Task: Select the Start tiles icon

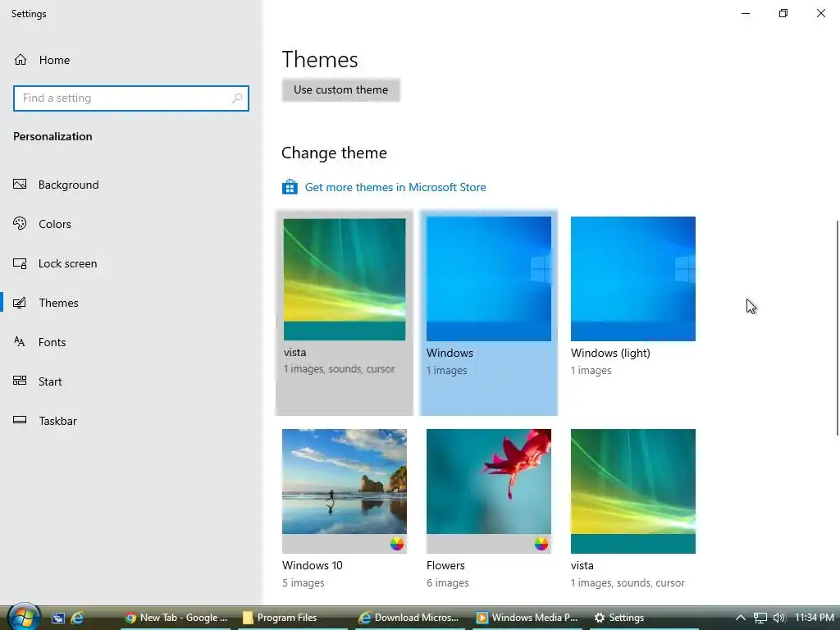Action: pos(20,381)
